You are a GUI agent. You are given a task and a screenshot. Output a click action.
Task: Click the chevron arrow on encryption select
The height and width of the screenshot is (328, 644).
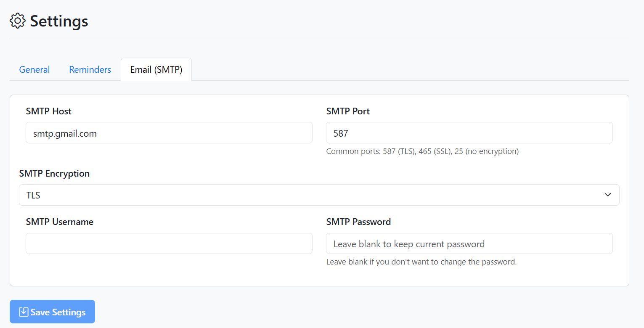coord(607,195)
